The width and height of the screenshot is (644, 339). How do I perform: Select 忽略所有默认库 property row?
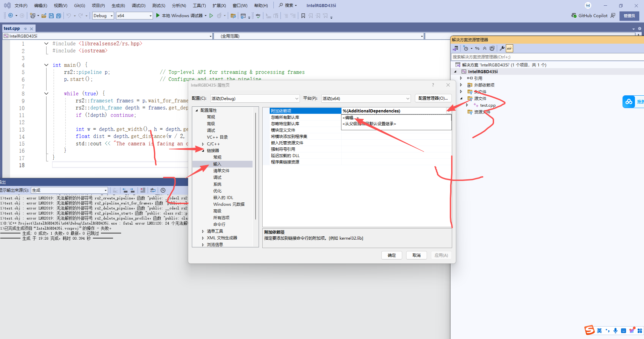[361, 117]
